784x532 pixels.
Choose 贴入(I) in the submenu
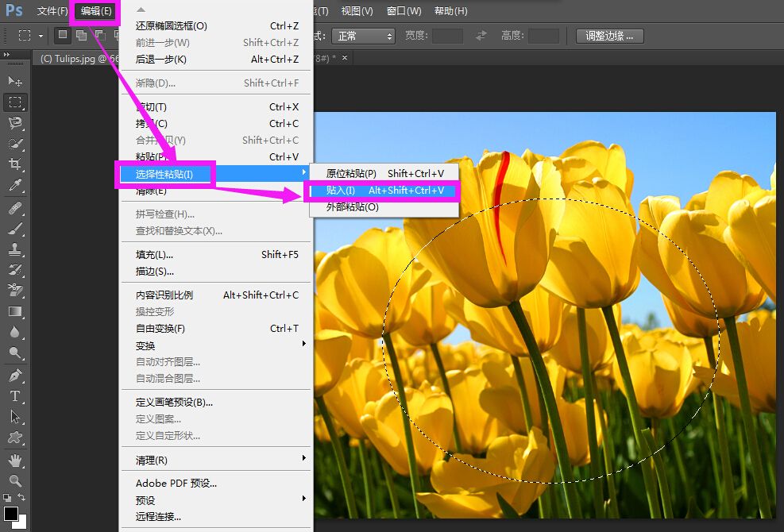click(x=384, y=191)
